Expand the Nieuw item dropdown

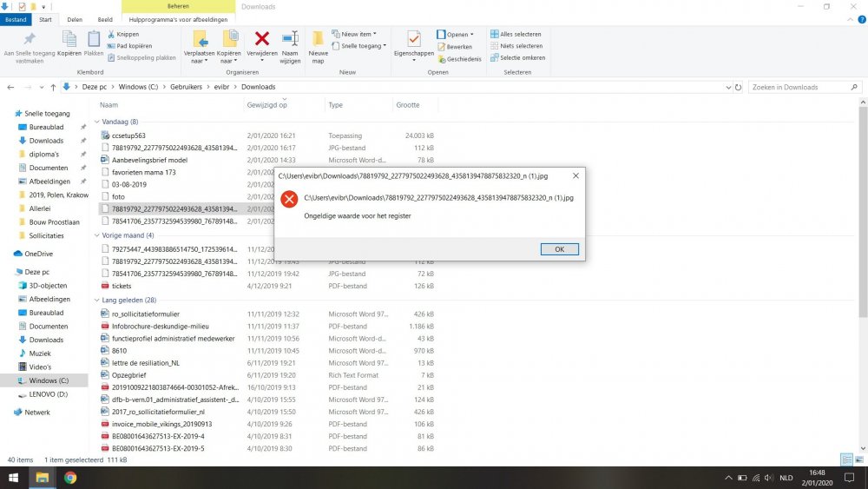pos(359,35)
